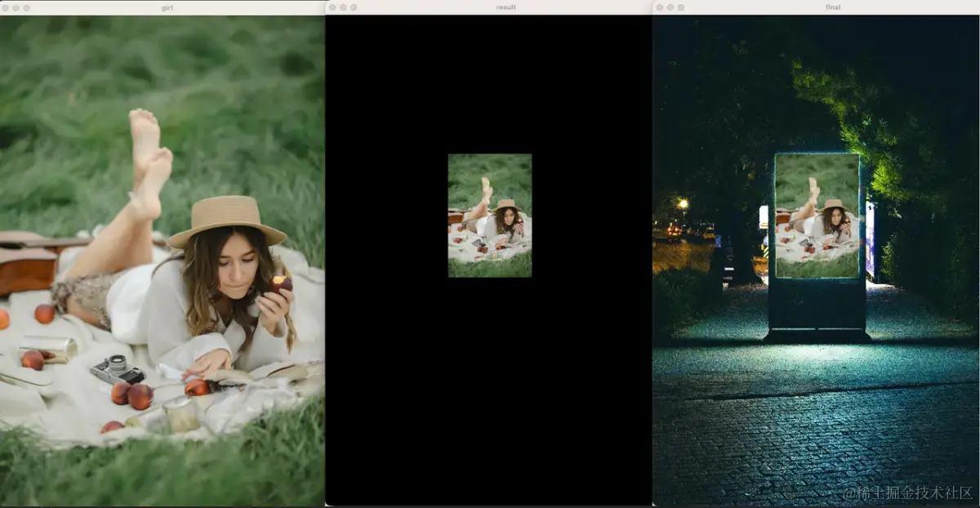The height and width of the screenshot is (508, 980).
Task: Minimize the "final" window
Action: [670, 6]
